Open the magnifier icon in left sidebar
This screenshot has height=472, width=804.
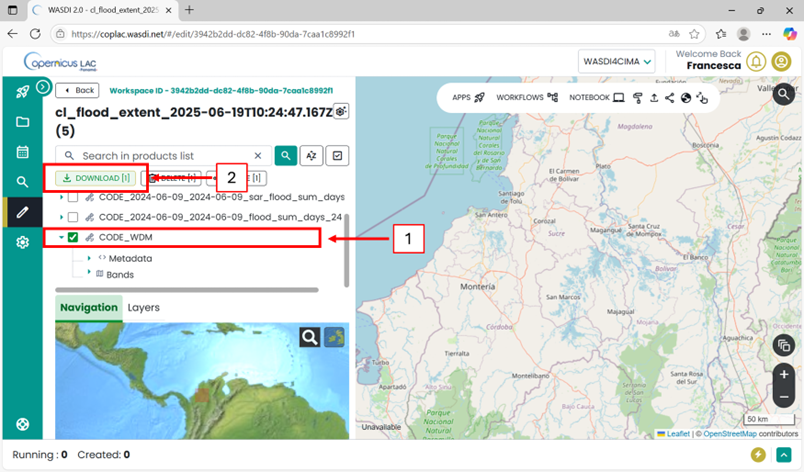[22, 182]
